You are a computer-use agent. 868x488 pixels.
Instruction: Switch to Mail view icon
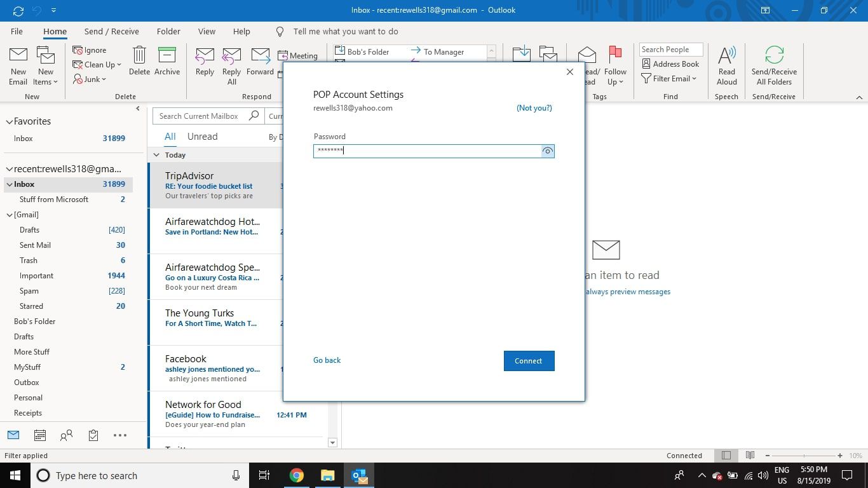(x=13, y=435)
